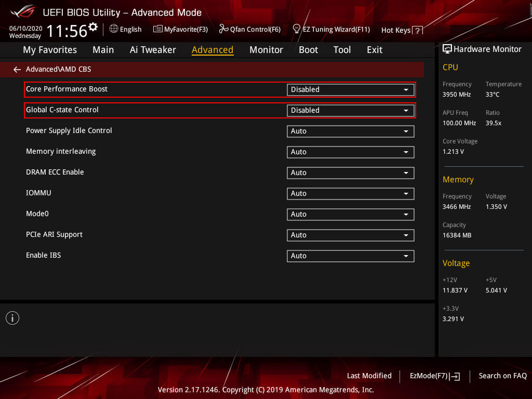Go to the Monitor tab
The image size is (532, 399).
pos(266,50)
